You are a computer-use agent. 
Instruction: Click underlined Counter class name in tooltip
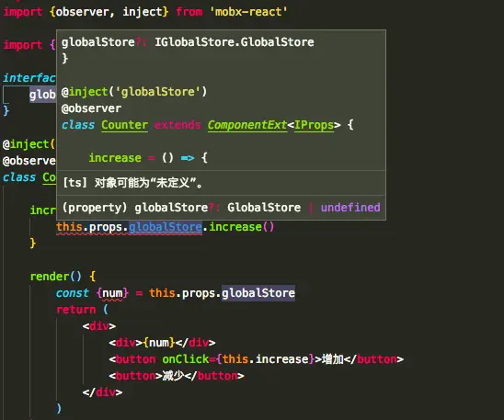click(125, 125)
